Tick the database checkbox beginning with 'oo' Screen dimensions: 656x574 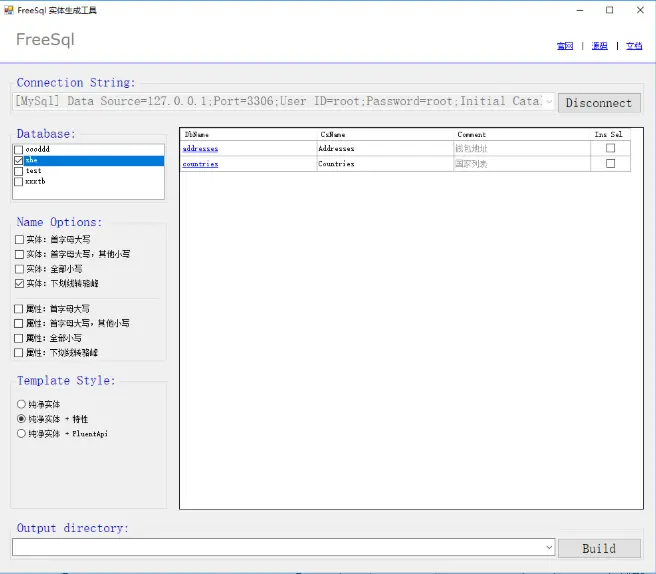point(18,150)
